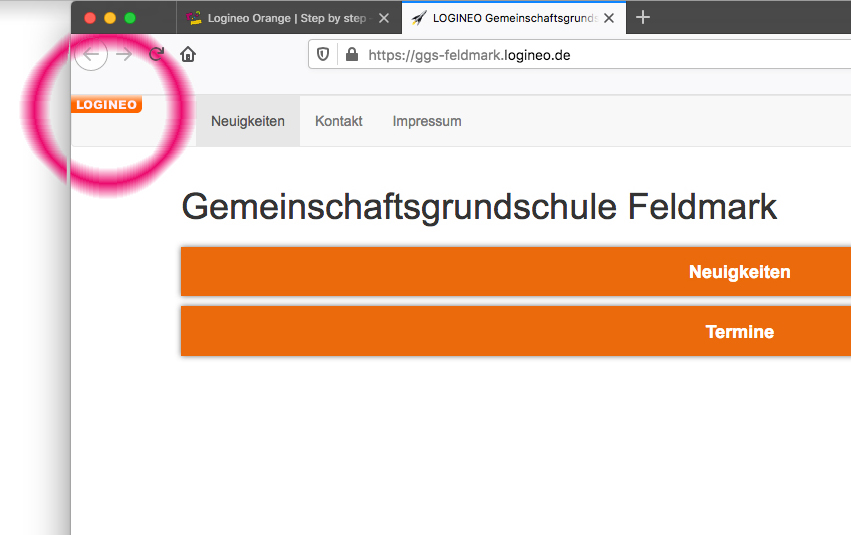Open the browser home page icon

[x=187, y=55]
